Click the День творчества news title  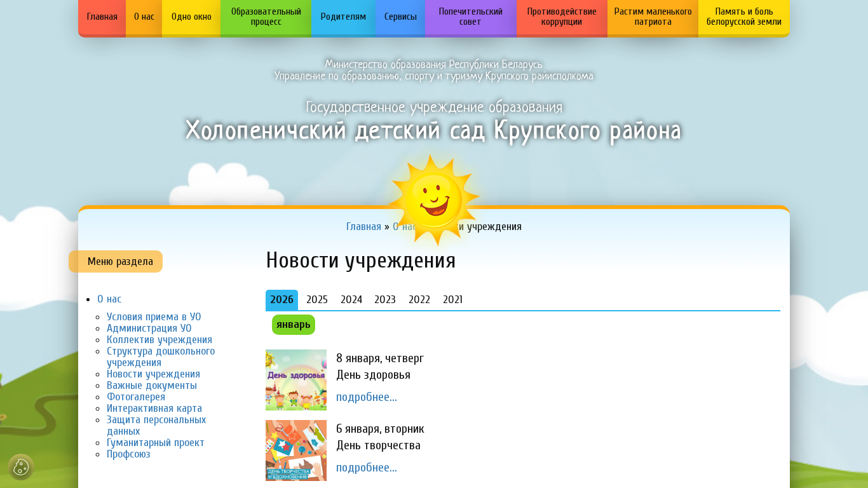point(378,445)
